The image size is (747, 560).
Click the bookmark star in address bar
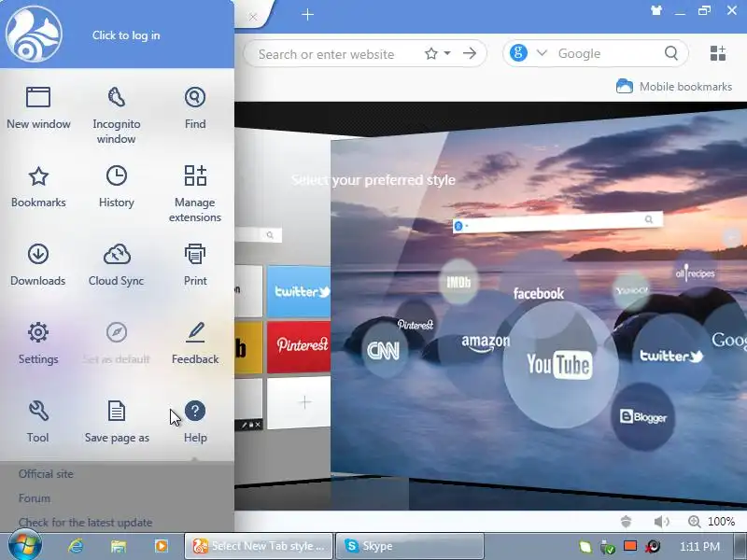pyautogui.click(x=431, y=53)
